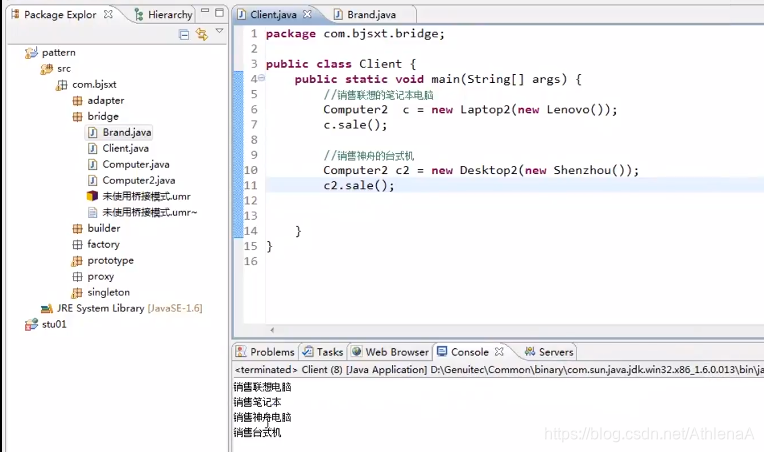The image size is (764, 452).
Task: Place cursor on c2.sale() line
Action: pos(359,186)
